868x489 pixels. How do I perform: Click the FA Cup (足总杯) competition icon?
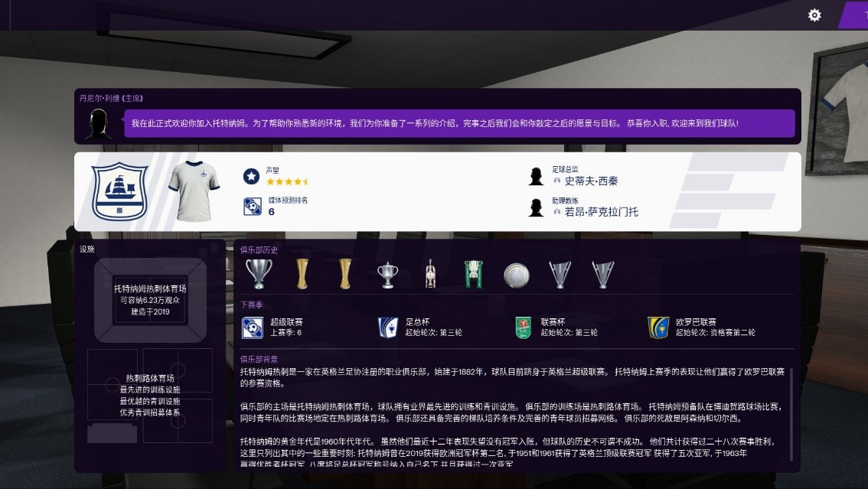pyautogui.click(x=388, y=328)
